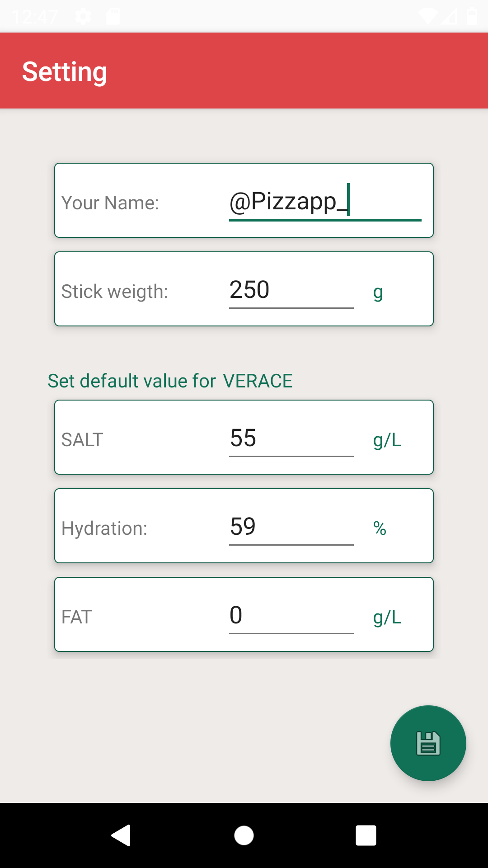Tap the Android back navigation icon
Screen dimensions: 488x868
click(x=121, y=835)
